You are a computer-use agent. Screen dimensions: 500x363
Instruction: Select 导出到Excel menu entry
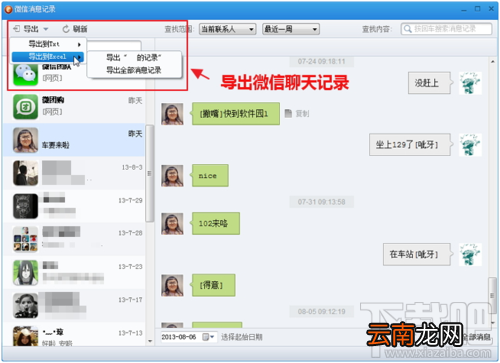pos(48,57)
